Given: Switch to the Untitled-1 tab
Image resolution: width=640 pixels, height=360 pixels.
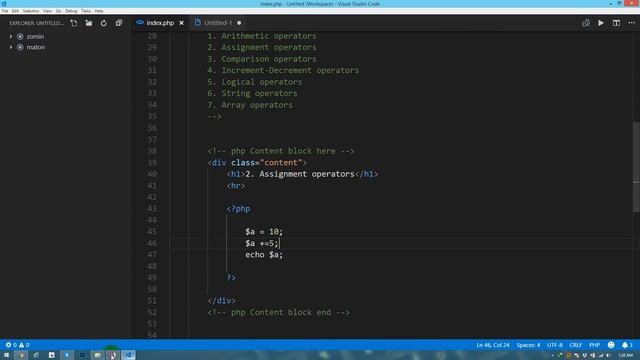Looking at the screenshot, I should [218, 23].
